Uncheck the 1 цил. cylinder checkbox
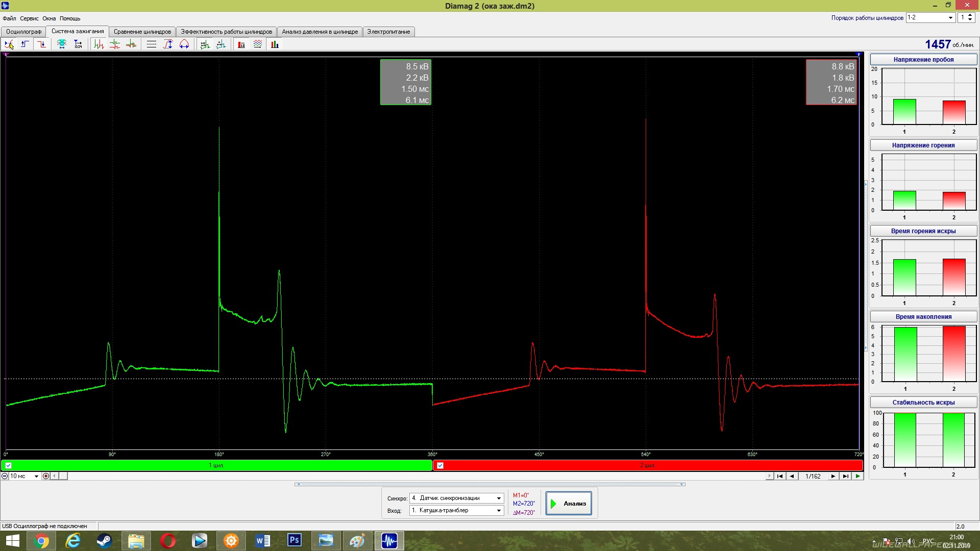 (8, 465)
